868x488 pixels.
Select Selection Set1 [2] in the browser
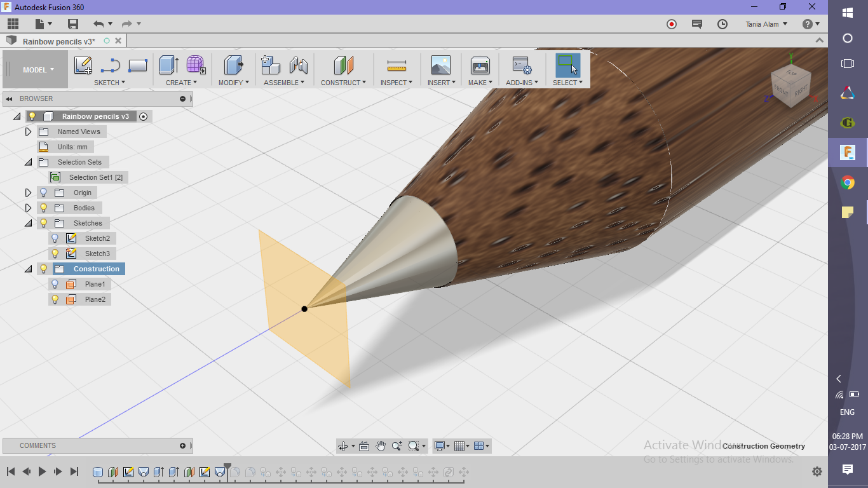pos(96,177)
